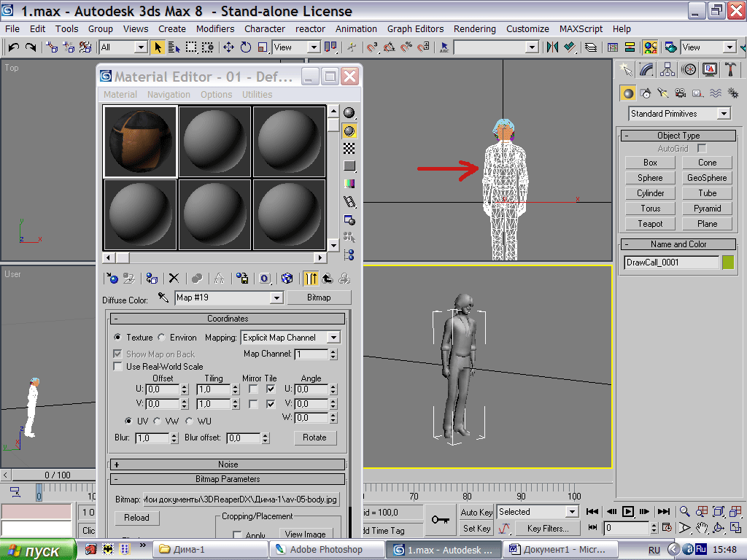Image resolution: width=747 pixels, height=560 pixels.
Task: Click the Mirror tool icon
Action: [553, 47]
